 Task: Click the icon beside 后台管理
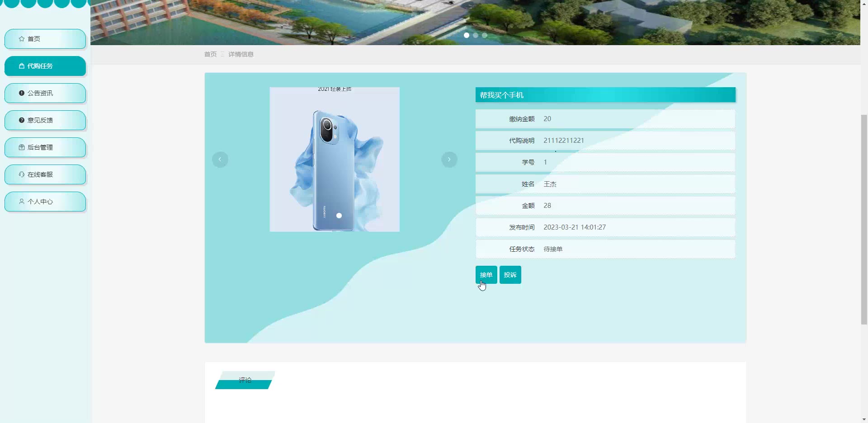click(21, 147)
